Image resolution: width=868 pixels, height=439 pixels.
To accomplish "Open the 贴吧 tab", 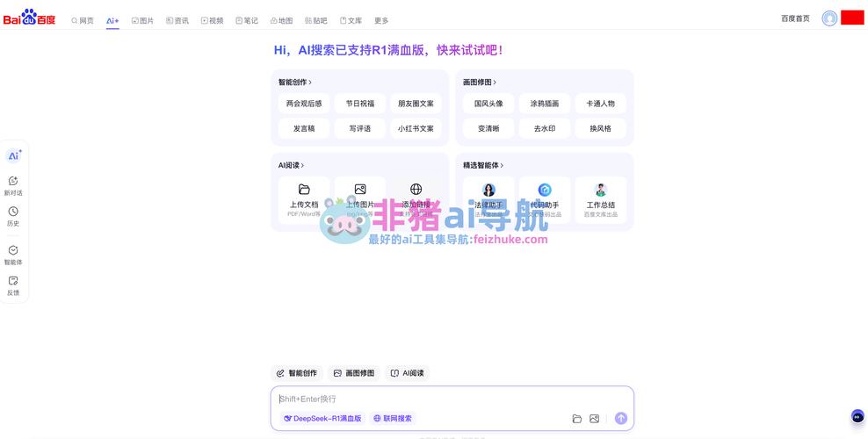I will pyautogui.click(x=316, y=20).
